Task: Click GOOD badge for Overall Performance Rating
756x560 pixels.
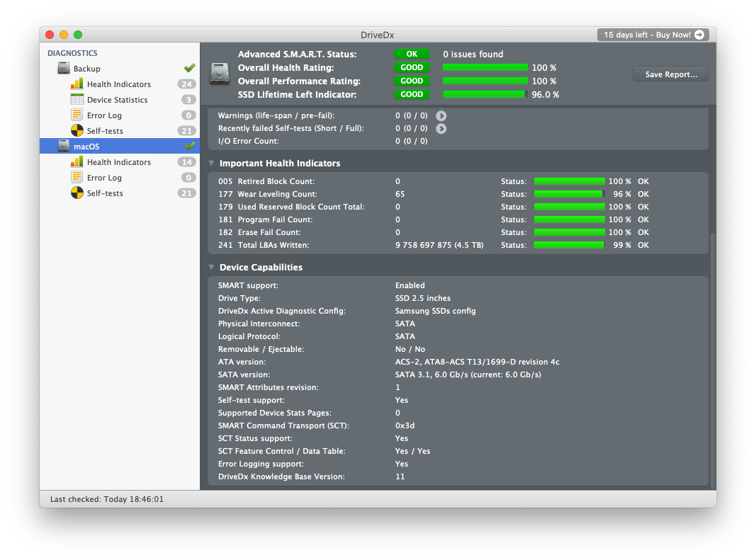Action: pos(412,81)
